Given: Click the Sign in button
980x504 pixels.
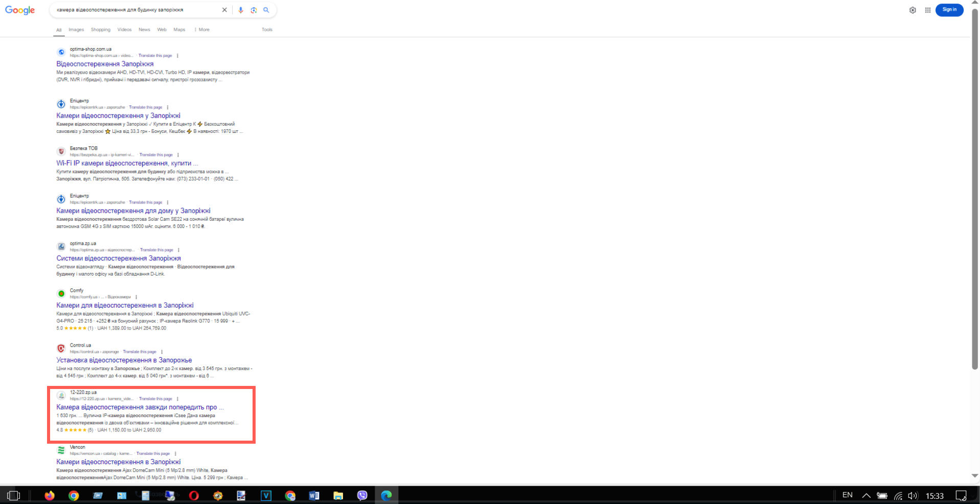Looking at the screenshot, I should [x=949, y=10].
